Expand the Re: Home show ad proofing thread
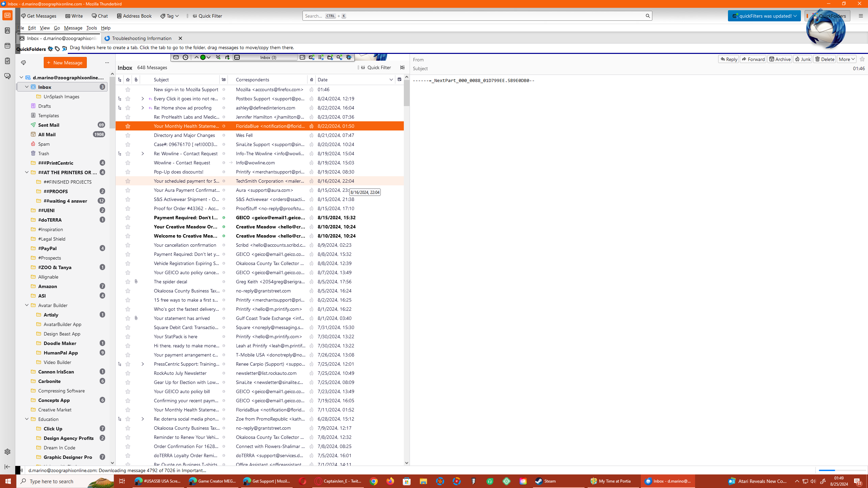Screen dimensions: 868x488 click(143, 108)
